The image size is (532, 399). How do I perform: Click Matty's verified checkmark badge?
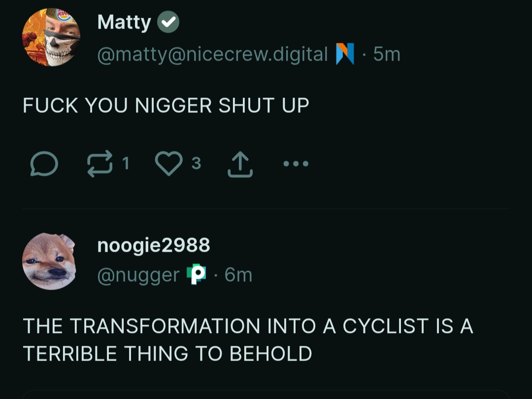pyautogui.click(x=168, y=23)
